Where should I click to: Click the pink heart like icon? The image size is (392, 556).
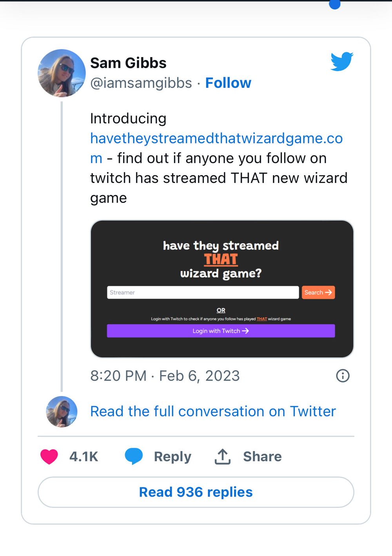coord(49,456)
